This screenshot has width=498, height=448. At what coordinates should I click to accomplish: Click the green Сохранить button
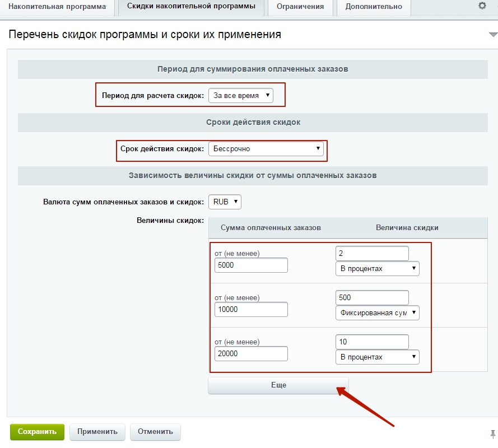[x=37, y=432]
